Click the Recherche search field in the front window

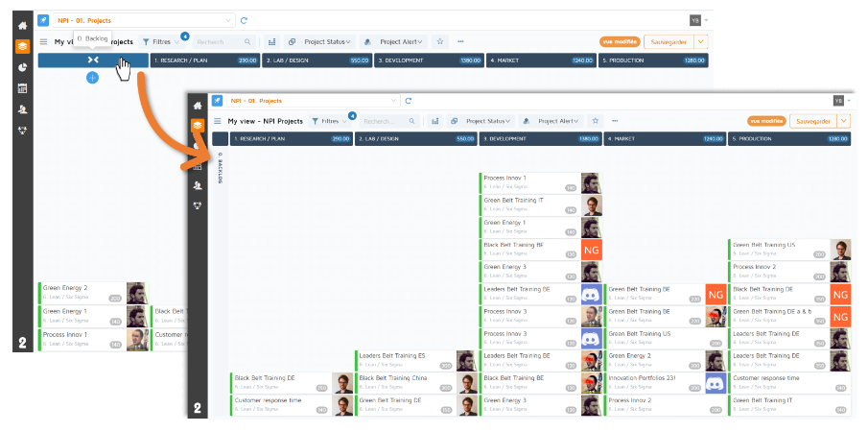(x=388, y=121)
